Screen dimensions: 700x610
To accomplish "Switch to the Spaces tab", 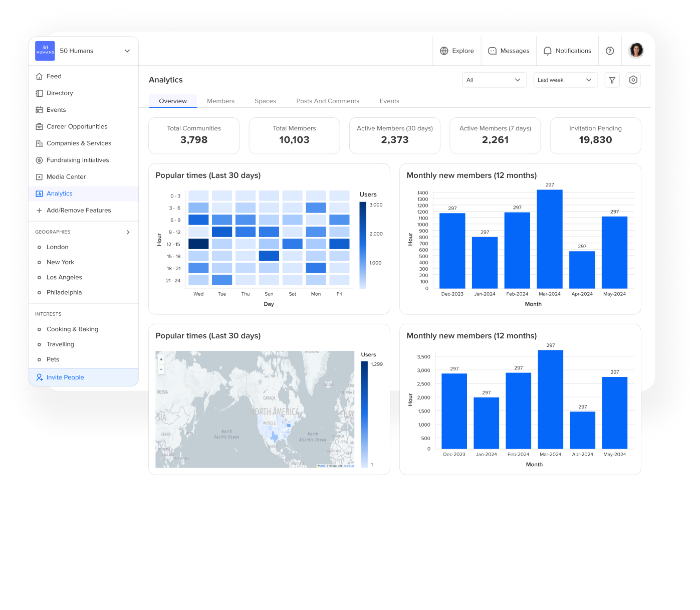I will point(265,101).
